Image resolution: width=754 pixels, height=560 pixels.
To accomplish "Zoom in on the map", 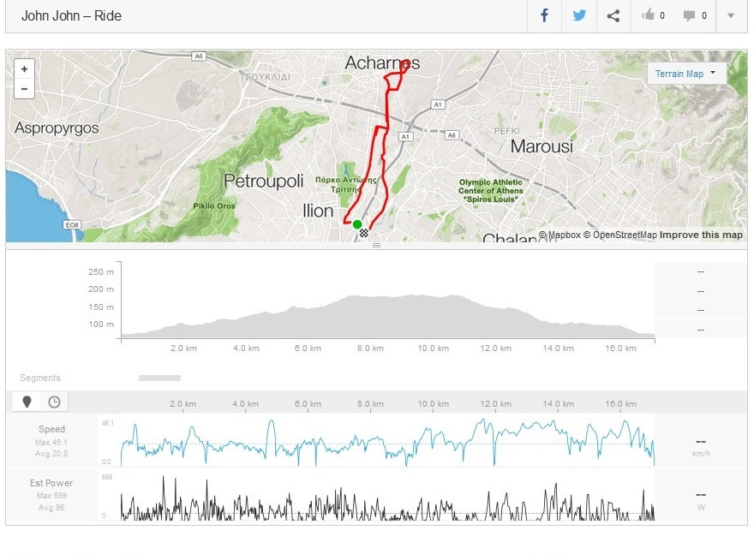I will tap(24, 69).
